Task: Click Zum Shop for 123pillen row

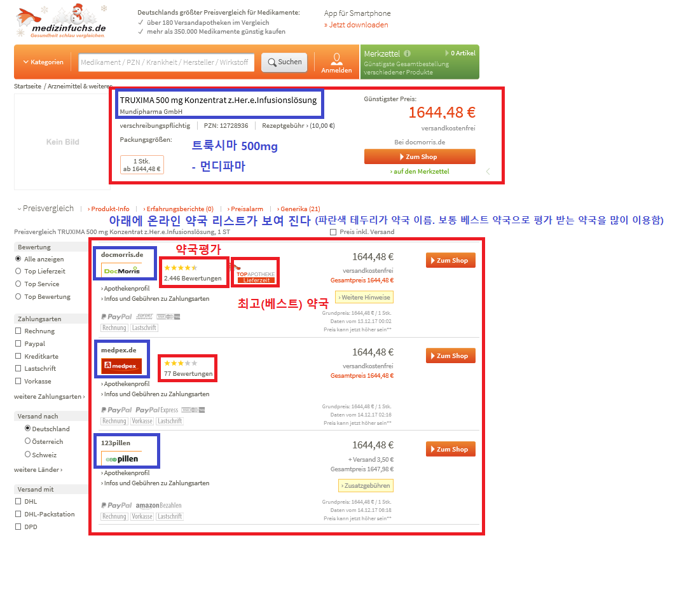Action: (x=450, y=449)
